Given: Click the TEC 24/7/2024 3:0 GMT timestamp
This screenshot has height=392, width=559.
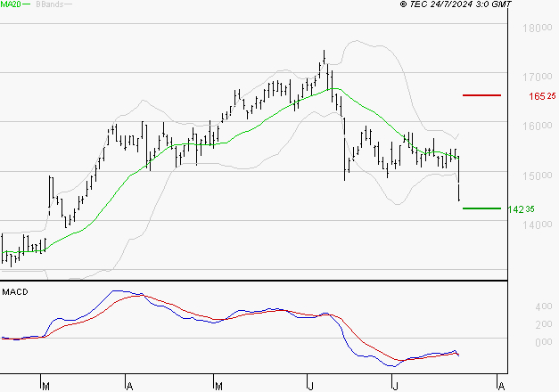Looking at the screenshot, I should click(456, 4).
